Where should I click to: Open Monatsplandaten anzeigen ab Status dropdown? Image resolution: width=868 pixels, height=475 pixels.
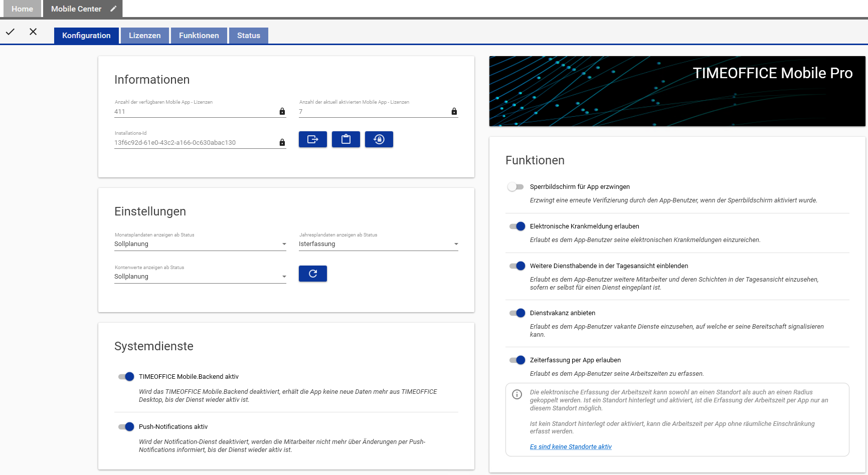pos(200,244)
